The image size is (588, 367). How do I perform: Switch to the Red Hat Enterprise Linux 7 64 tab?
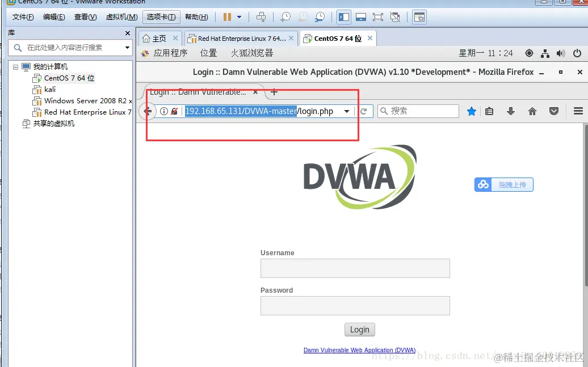coord(242,39)
